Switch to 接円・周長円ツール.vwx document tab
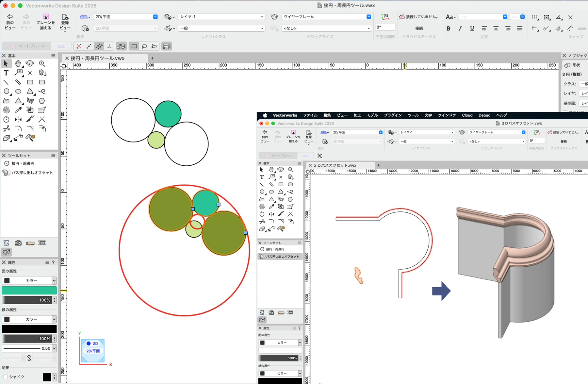 [97, 58]
